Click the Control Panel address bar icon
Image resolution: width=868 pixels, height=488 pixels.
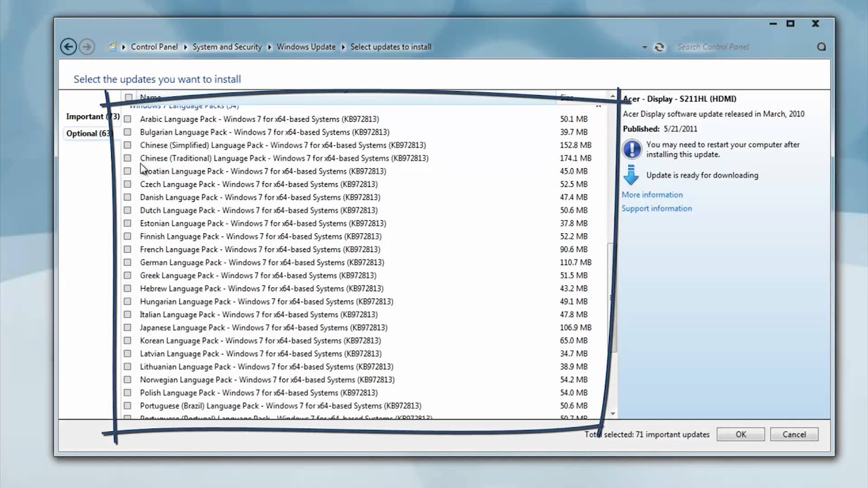113,47
